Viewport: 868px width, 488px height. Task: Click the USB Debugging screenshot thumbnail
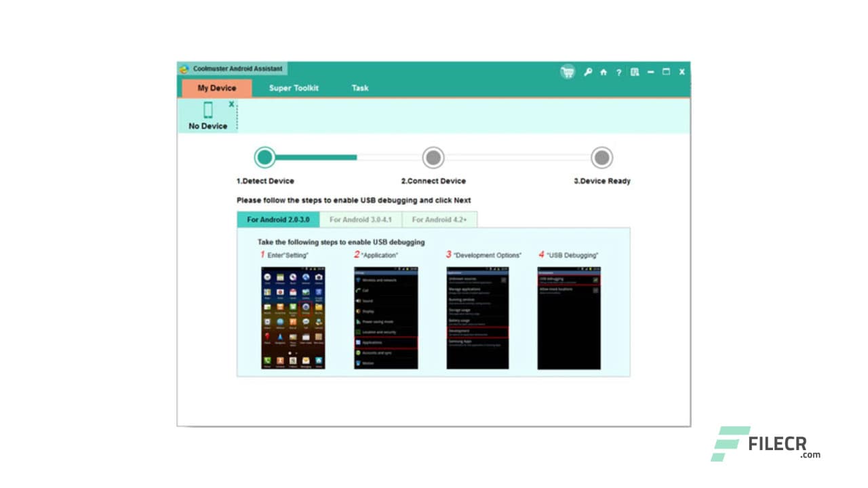570,317
